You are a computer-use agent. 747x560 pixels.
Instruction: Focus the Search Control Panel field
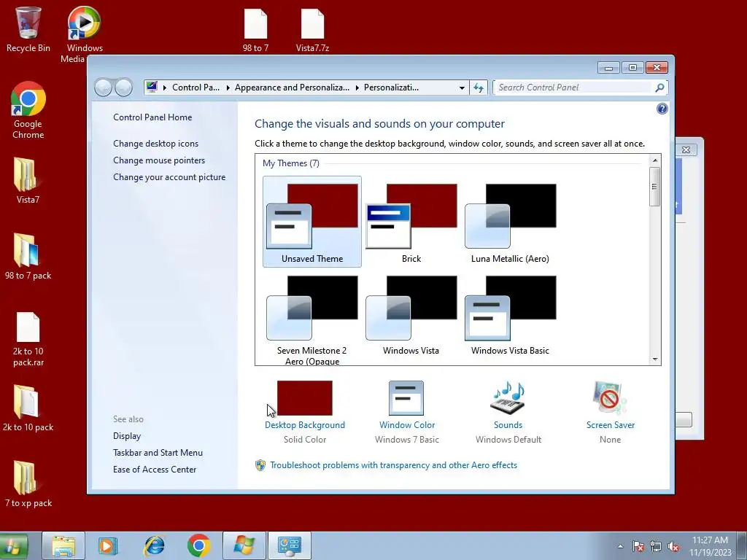tap(574, 87)
